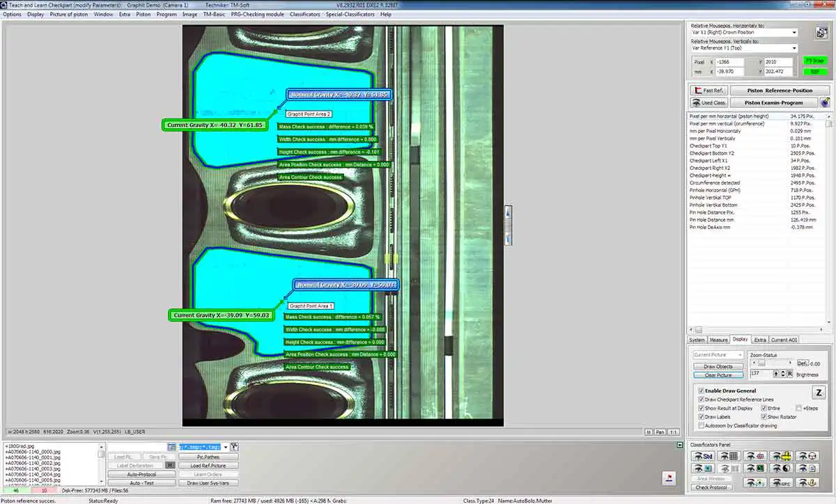The width and height of the screenshot is (836, 504).
Task: Enable Autozoom by Classificator drawing
Action: (x=701, y=425)
